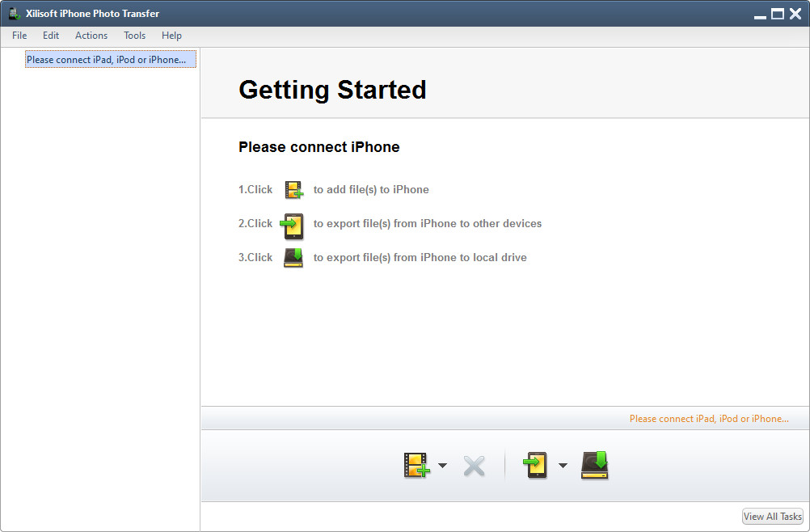Click 'to add file(s) to iPhone' text
The width and height of the screenshot is (810, 532).
(371, 189)
